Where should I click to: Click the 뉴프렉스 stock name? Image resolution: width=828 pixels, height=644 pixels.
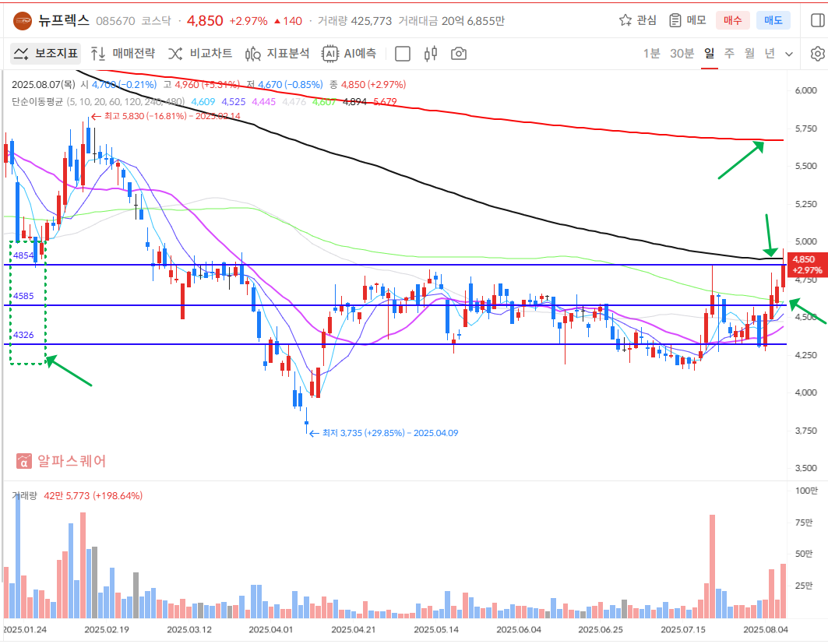(x=64, y=20)
